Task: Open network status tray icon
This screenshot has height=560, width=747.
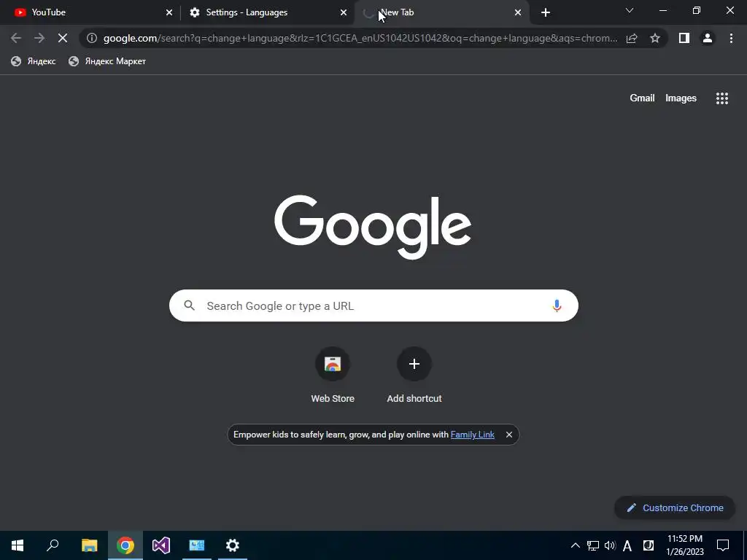Action: 592,545
